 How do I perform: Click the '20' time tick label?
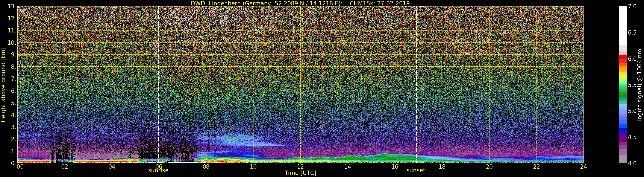pyautogui.click(x=489, y=166)
